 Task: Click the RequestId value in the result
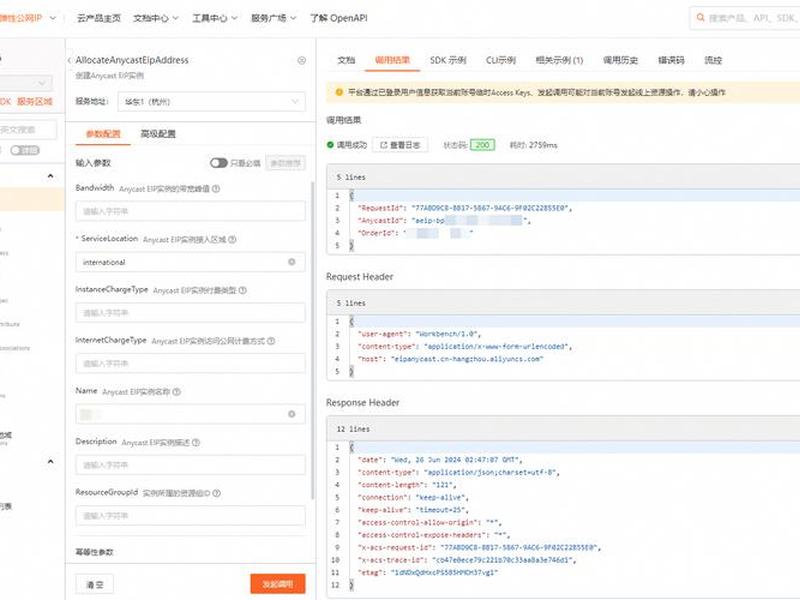click(489, 208)
